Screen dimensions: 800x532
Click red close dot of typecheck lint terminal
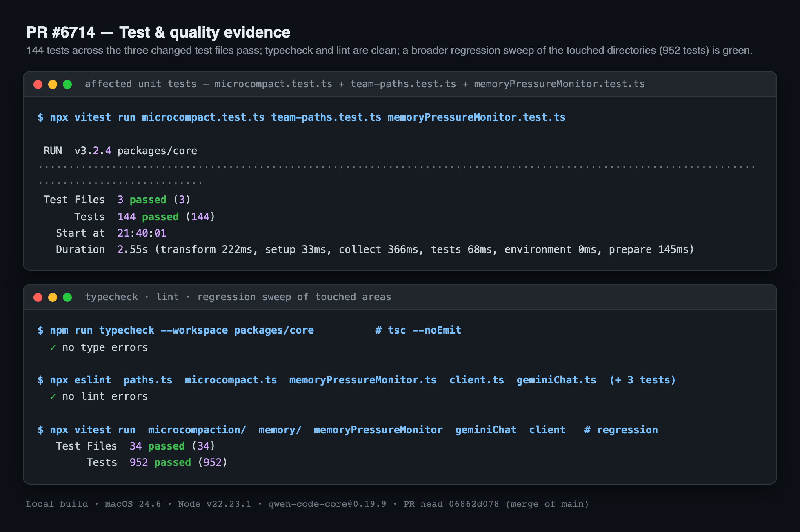tap(38, 297)
